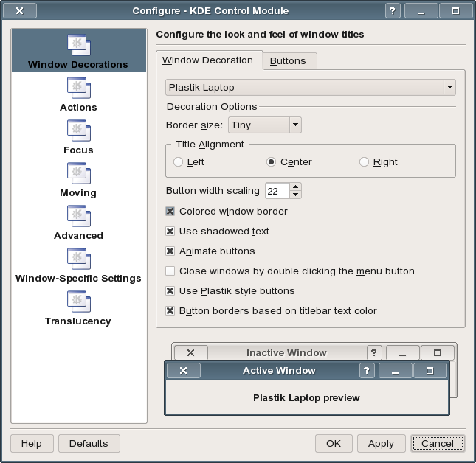Click the Active Window preview minimize button
This screenshot has height=463, width=476.
point(396,371)
